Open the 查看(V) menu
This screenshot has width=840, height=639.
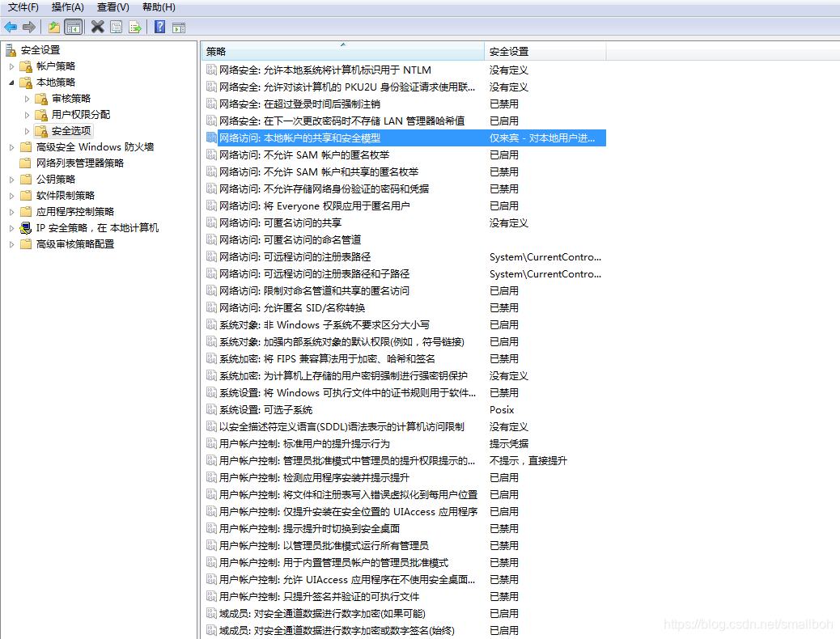113,7
